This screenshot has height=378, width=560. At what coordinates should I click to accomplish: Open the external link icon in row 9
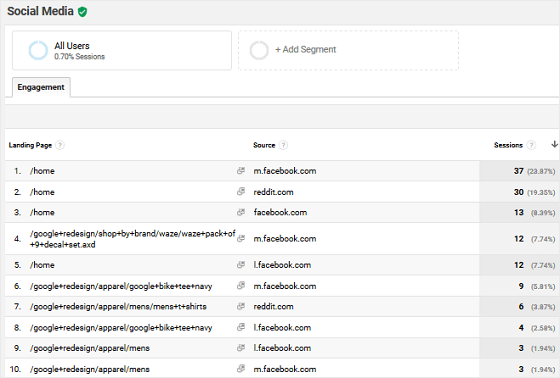coord(241,348)
